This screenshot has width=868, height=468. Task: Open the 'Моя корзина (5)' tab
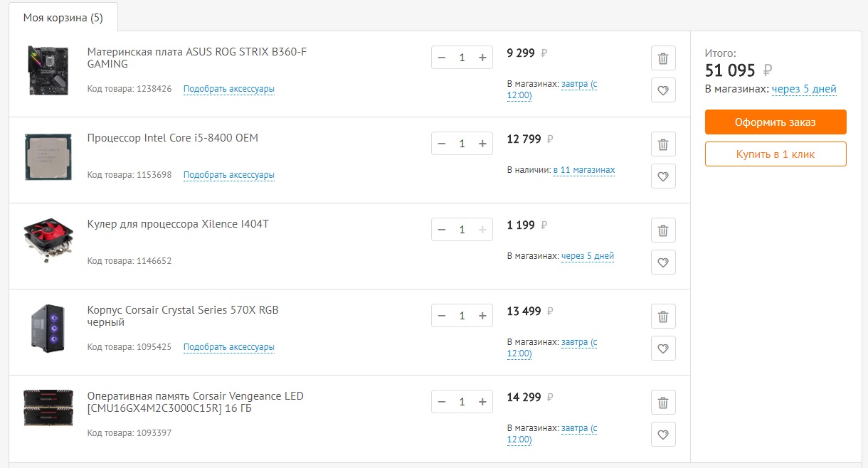[x=63, y=18]
